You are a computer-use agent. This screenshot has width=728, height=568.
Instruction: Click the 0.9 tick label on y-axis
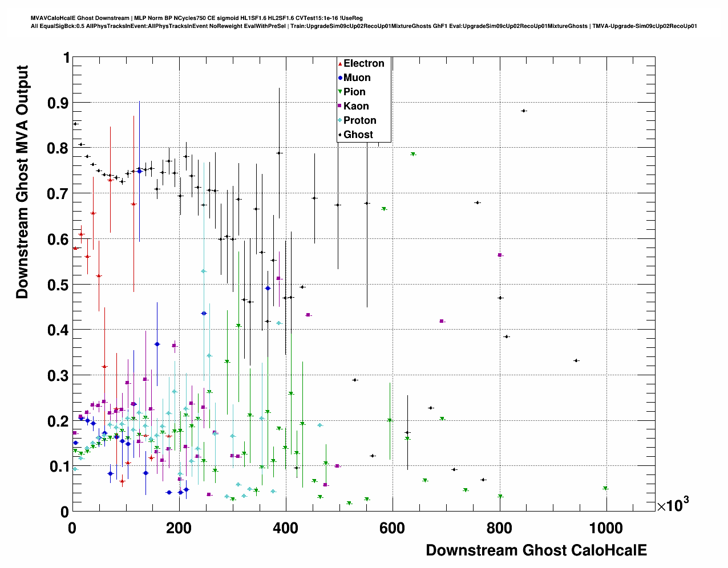coord(58,103)
